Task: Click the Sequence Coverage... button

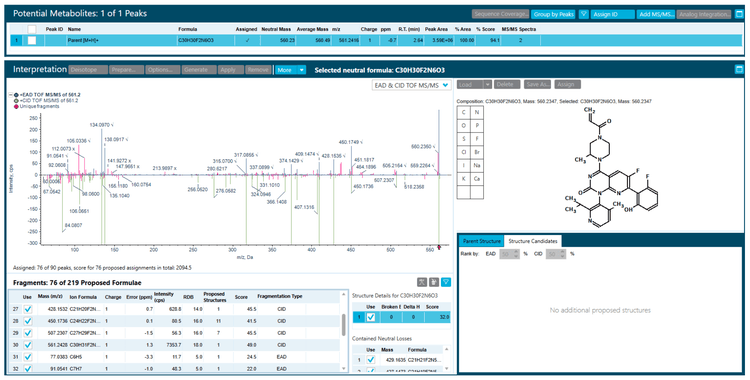Action: [x=500, y=14]
